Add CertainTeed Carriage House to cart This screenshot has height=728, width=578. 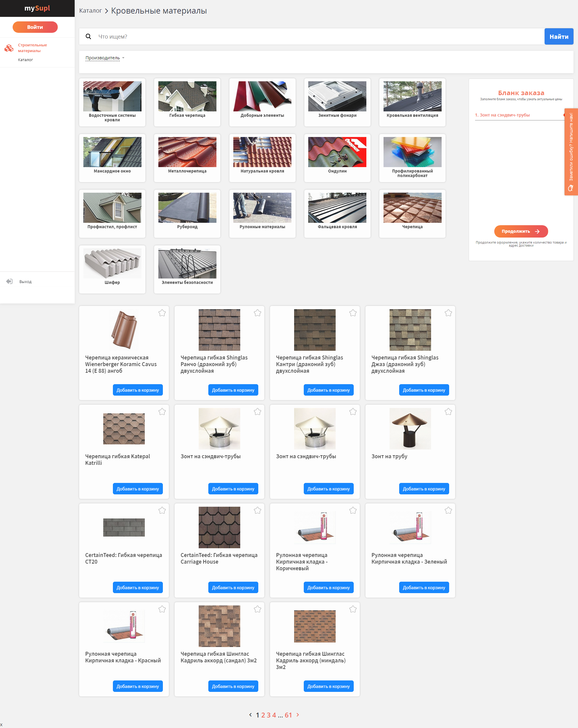(x=233, y=587)
